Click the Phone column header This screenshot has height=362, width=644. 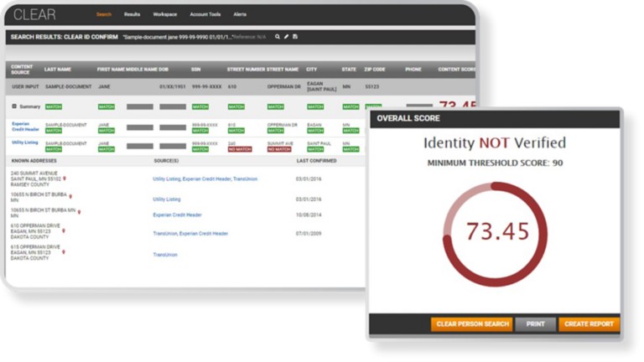pos(413,70)
